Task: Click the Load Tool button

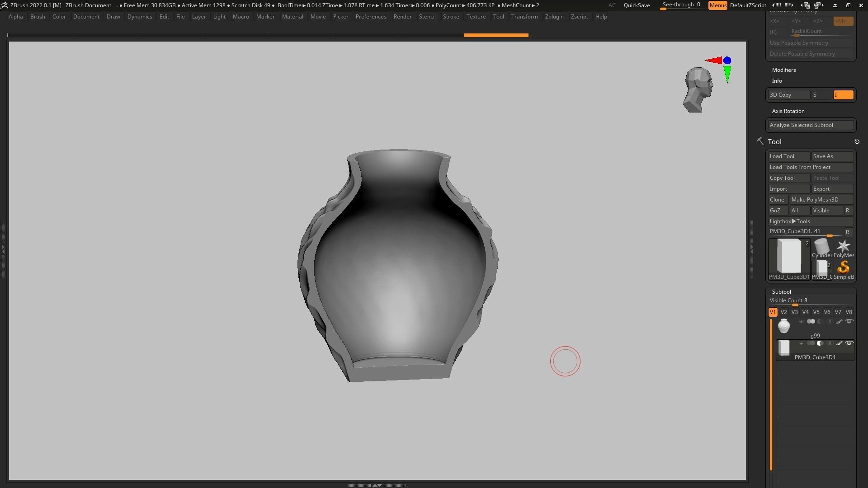Action: [x=789, y=156]
